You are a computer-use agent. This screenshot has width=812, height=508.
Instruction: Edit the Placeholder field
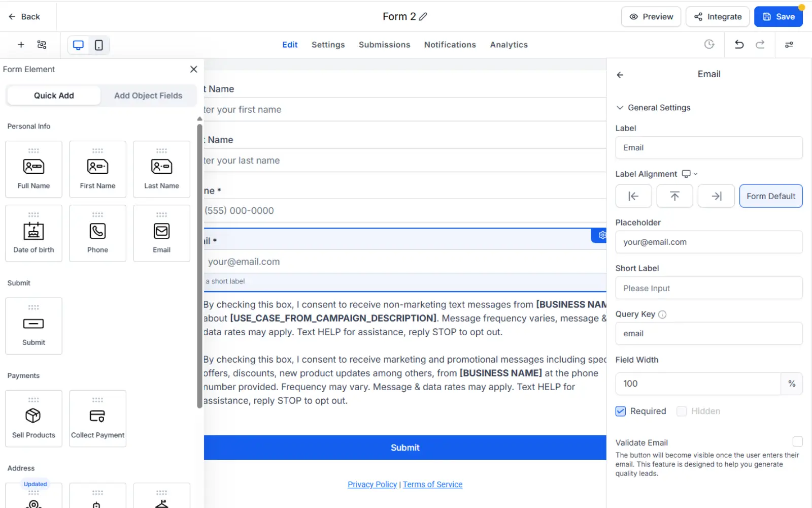click(709, 242)
